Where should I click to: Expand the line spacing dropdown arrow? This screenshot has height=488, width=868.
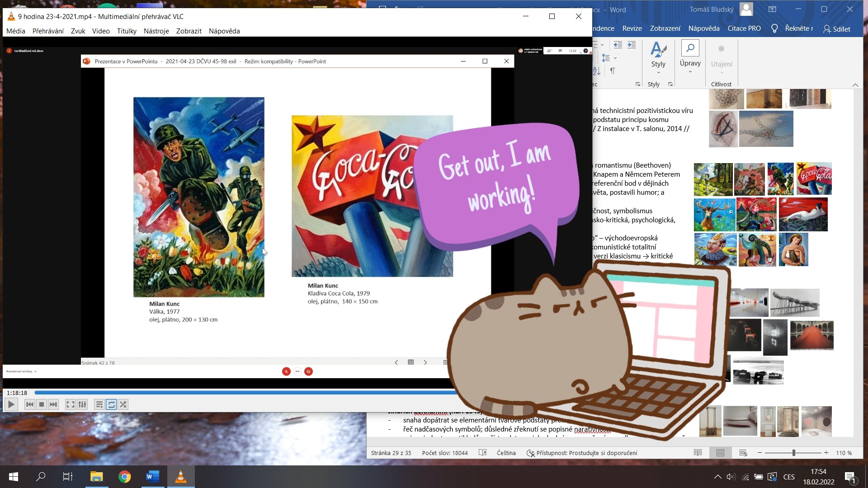coord(615,58)
